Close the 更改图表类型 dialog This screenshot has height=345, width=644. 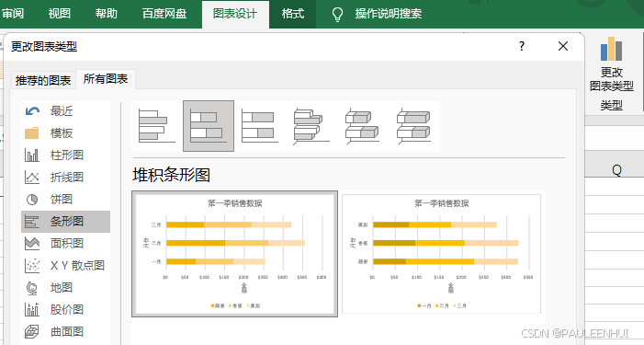click(563, 46)
